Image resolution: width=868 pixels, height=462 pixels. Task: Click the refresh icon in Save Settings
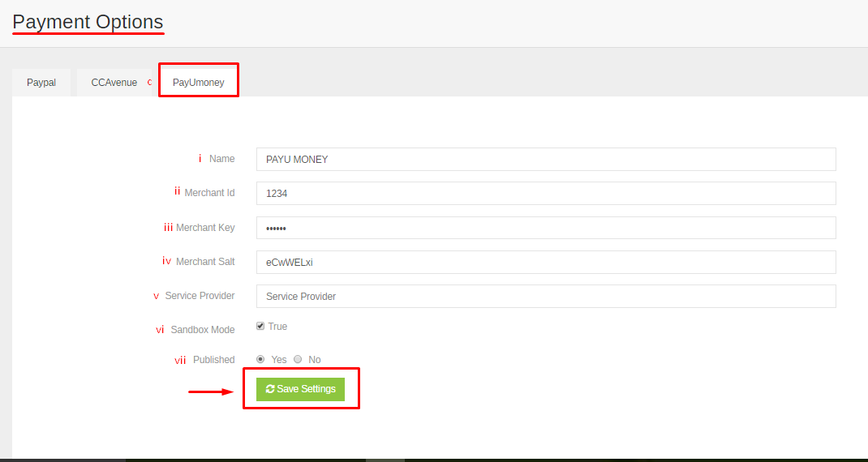(270, 389)
